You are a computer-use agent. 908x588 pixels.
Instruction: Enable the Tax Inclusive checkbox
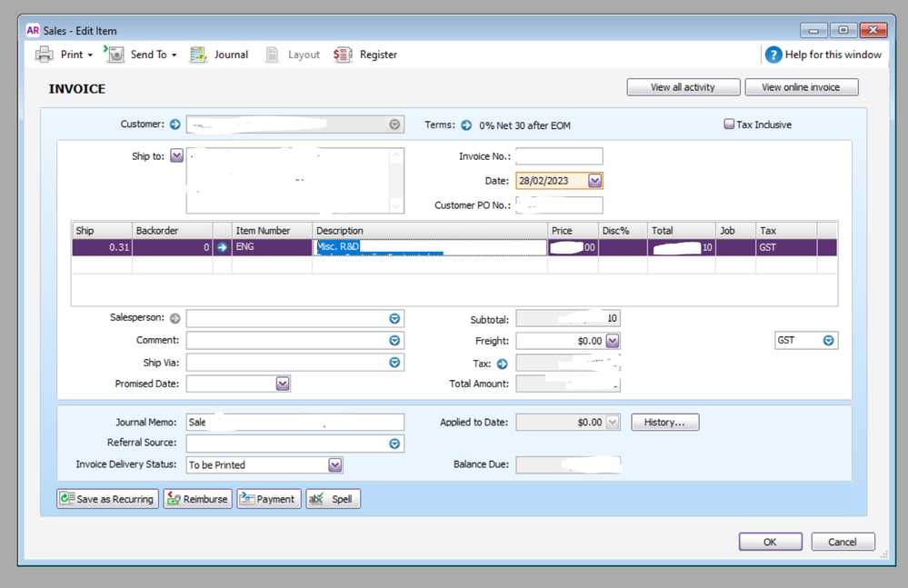[x=729, y=125]
